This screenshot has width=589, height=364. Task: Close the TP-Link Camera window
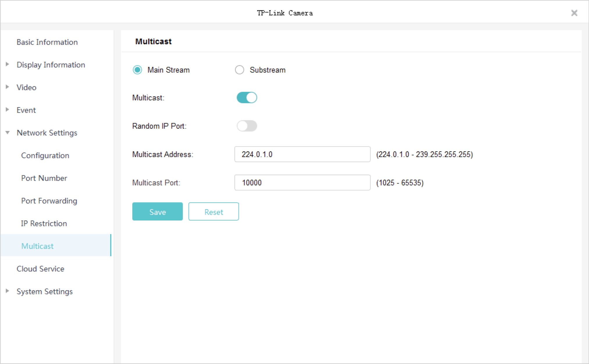(574, 13)
